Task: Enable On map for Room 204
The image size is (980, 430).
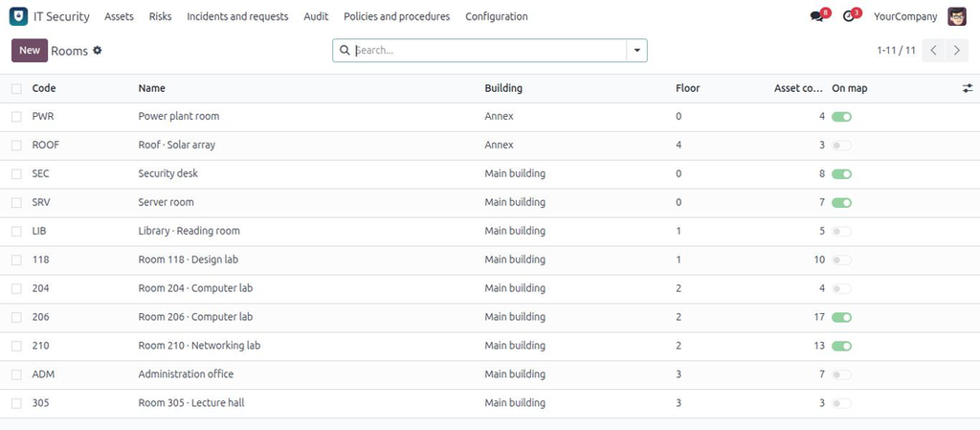Action: [841, 289]
